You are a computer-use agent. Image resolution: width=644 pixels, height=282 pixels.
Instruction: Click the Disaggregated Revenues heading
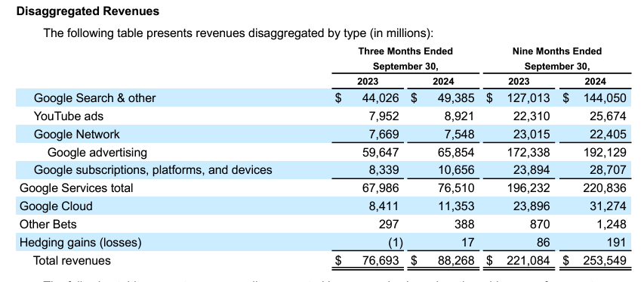pos(88,11)
